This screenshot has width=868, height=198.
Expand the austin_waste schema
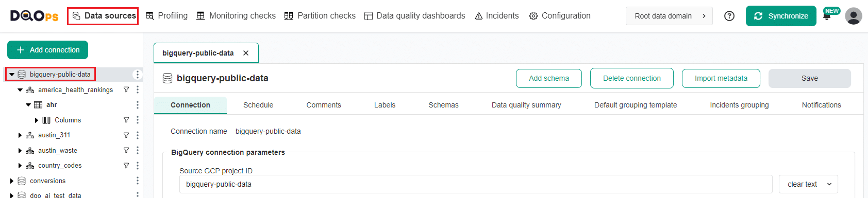pos(20,151)
